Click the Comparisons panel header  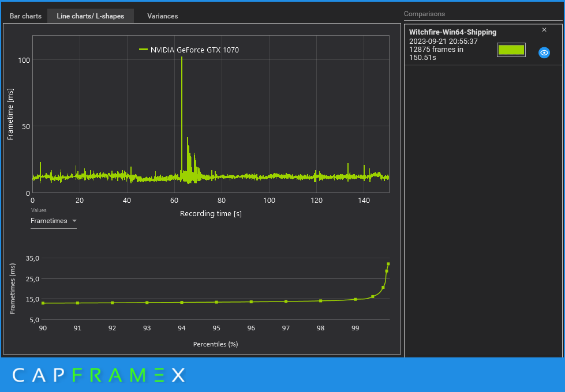(424, 14)
